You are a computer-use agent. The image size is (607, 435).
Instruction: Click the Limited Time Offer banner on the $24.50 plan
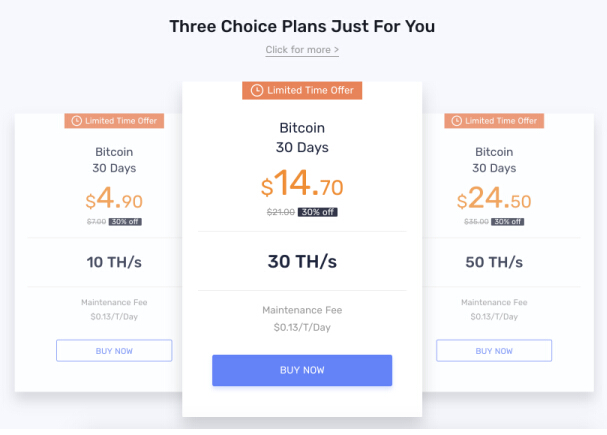[x=494, y=121]
